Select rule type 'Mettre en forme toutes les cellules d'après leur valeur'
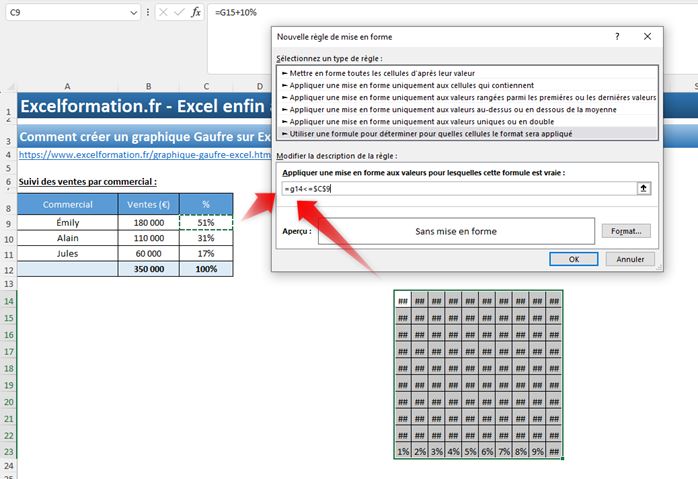The image size is (698, 479). pos(467,73)
